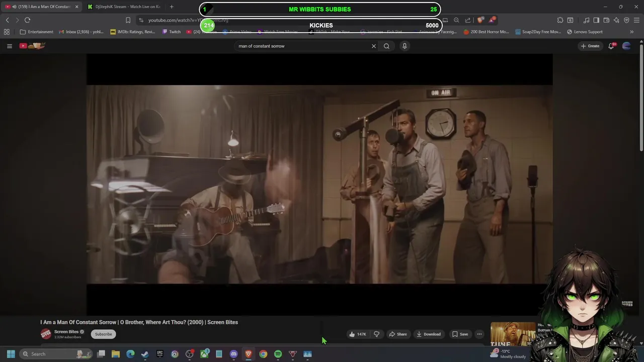Open the more actions ellipsis under video
Image resolution: width=644 pixels, height=362 pixels.
pos(479,334)
